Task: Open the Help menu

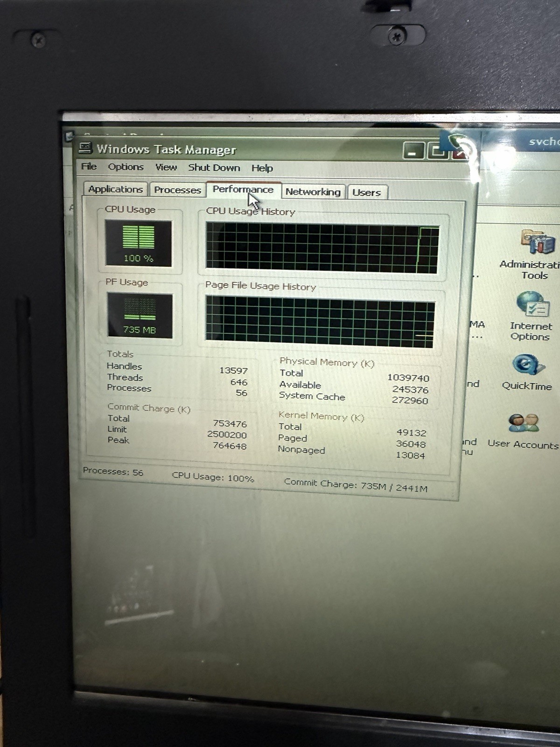Action: pos(262,168)
